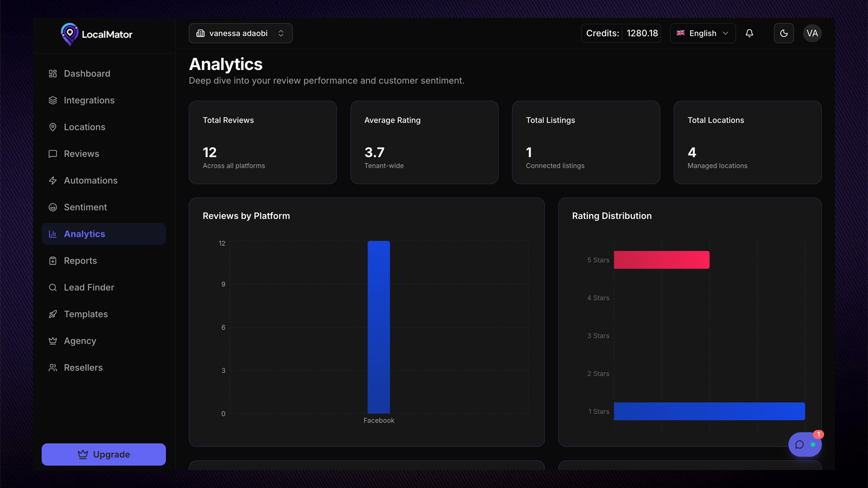Click the Locations pin icon
Screen dimensions: 868x488
53,127
